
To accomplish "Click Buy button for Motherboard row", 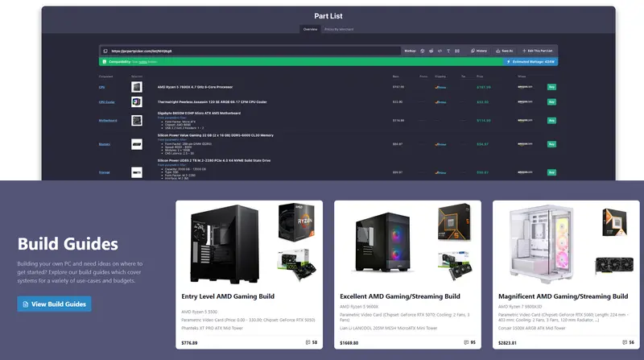I will (x=551, y=121).
